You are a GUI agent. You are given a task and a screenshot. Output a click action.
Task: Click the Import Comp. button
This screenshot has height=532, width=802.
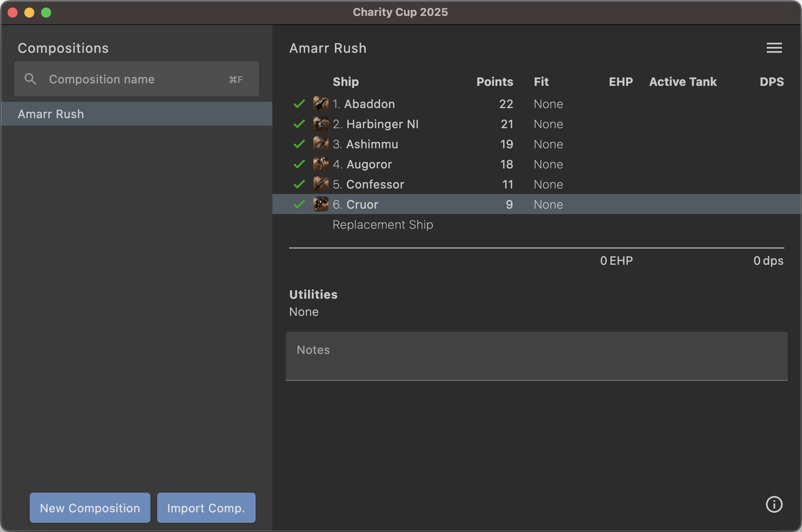pyautogui.click(x=206, y=508)
